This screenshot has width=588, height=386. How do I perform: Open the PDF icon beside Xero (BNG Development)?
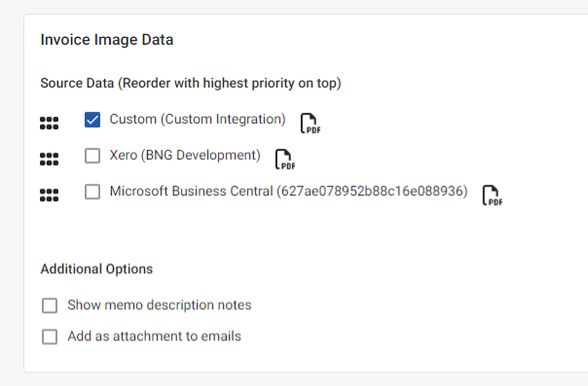[285, 159]
